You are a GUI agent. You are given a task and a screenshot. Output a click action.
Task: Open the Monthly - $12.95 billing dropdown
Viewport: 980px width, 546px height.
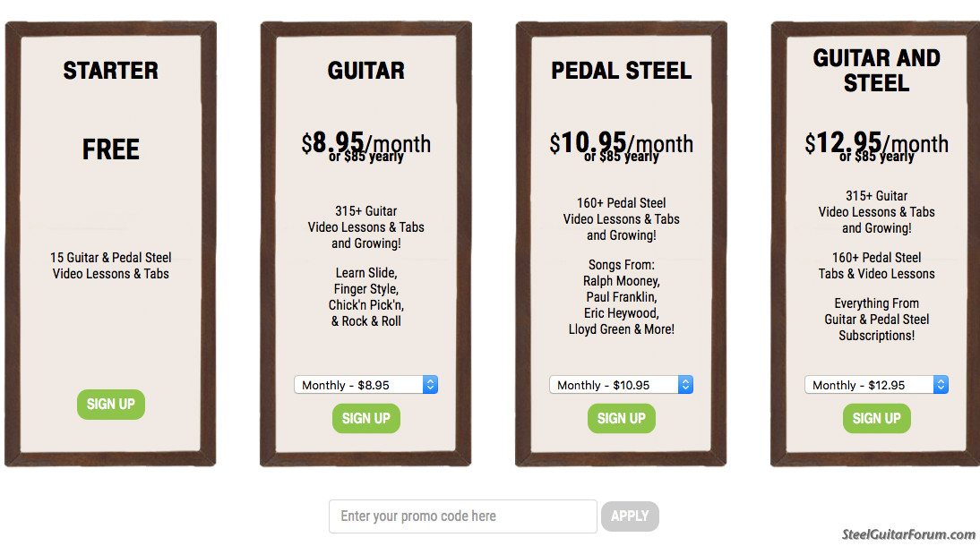pos(876,385)
